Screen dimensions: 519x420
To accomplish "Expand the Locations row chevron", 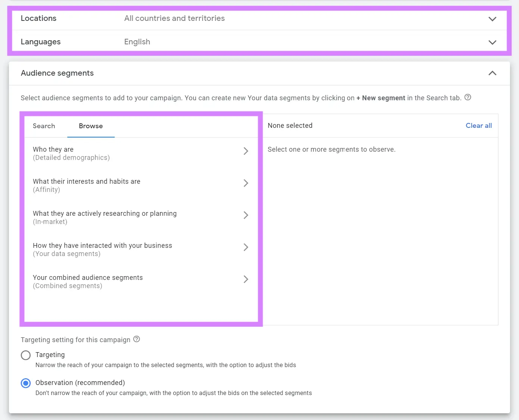I will [492, 19].
